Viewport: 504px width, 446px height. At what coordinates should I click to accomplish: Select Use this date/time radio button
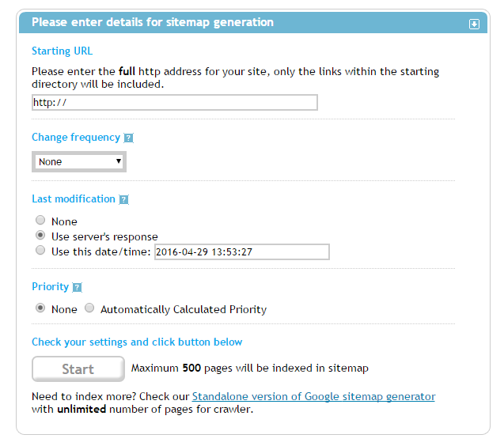40,251
